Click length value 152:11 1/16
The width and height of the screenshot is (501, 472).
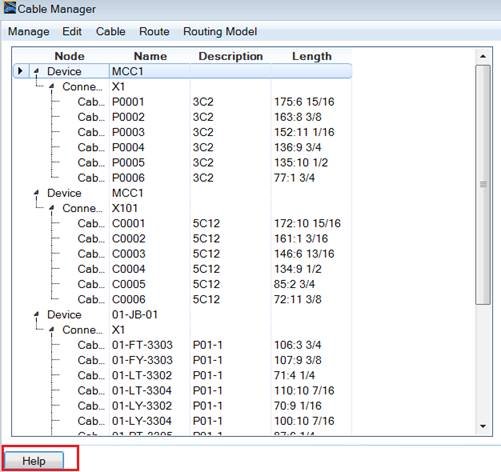304,132
